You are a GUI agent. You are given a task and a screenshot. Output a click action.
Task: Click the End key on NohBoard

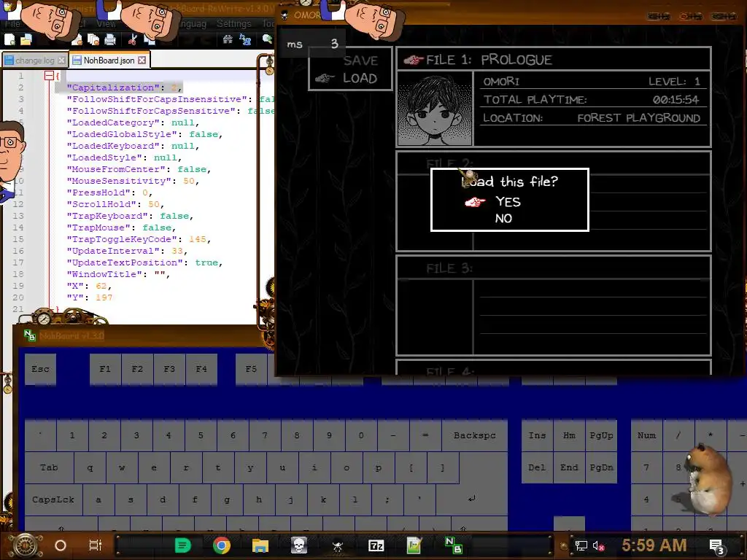(569, 467)
